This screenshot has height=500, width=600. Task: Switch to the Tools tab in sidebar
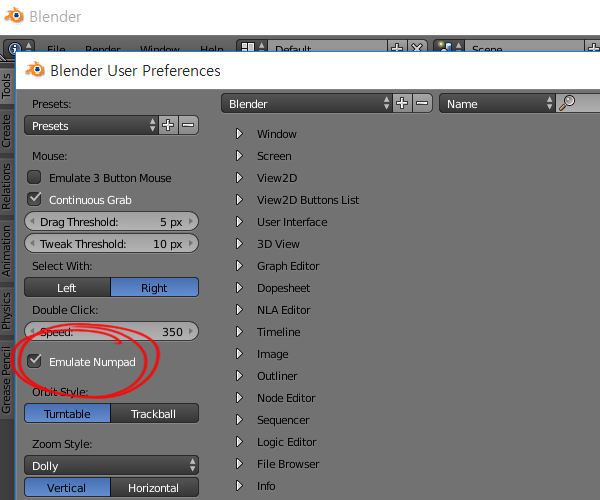pos(7,86)
